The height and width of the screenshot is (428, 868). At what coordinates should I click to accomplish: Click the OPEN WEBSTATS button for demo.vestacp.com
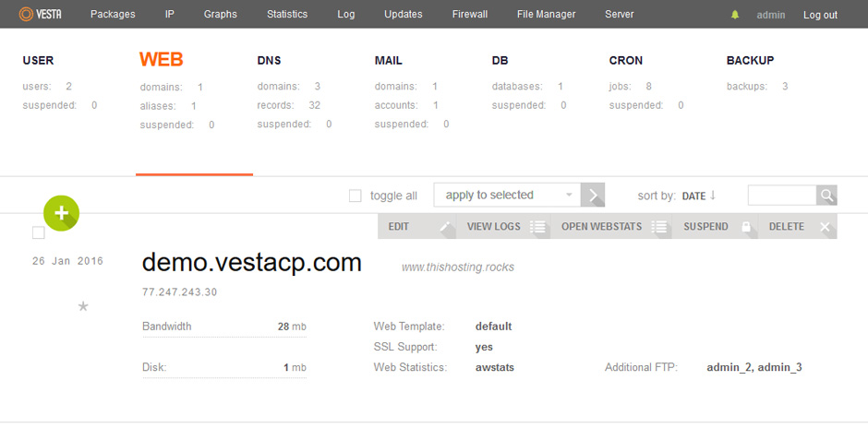[x=611, y=226]
